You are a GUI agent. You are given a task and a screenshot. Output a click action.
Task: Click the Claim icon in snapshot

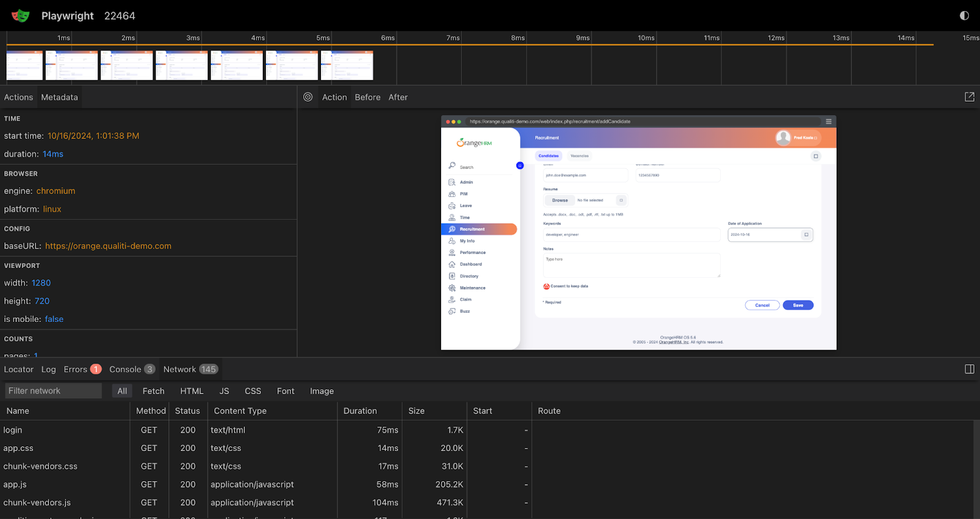(x=452, y=299)
